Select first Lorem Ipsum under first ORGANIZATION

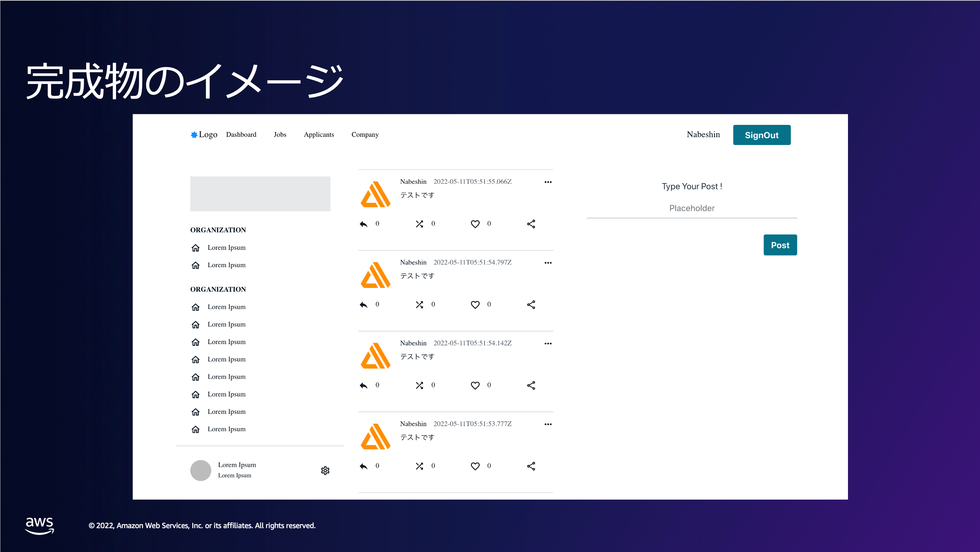point(226,248)
